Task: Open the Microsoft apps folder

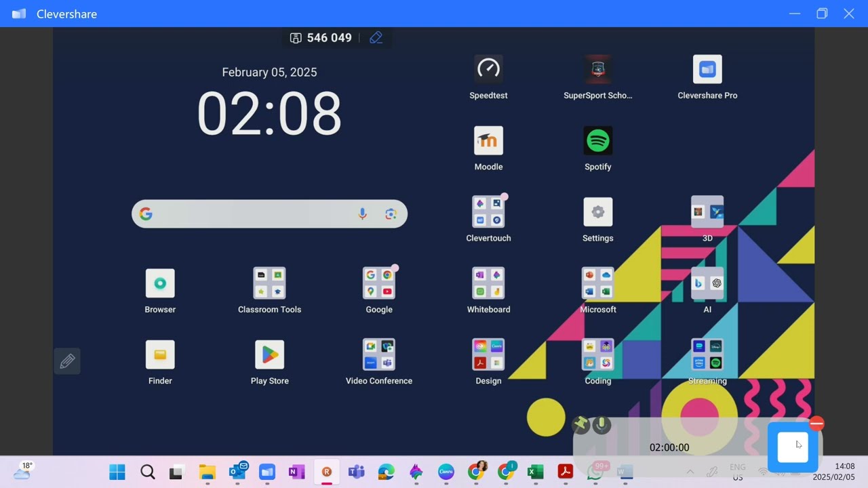Action: (x=597, y=283)
